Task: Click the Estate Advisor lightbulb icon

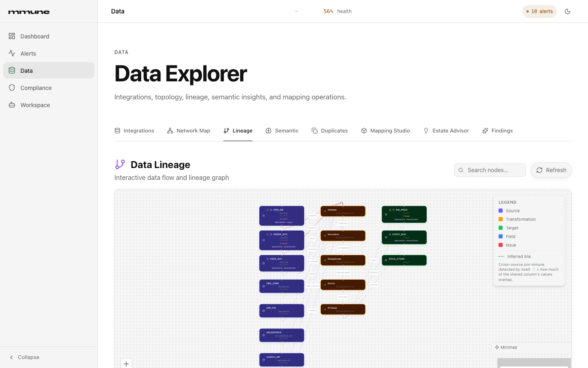Action: coord(426,131)
